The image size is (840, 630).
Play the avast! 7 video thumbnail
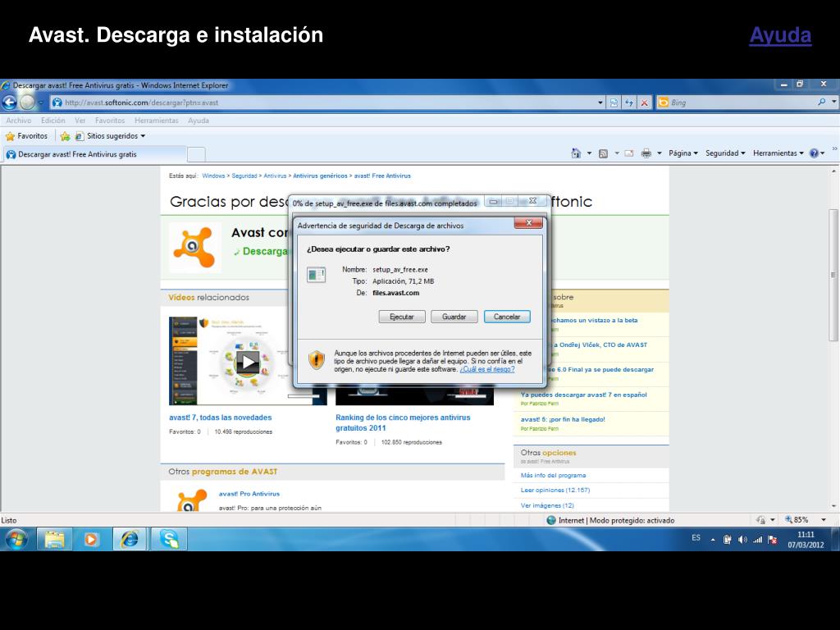pyautogui.click(x=248, y=362)
